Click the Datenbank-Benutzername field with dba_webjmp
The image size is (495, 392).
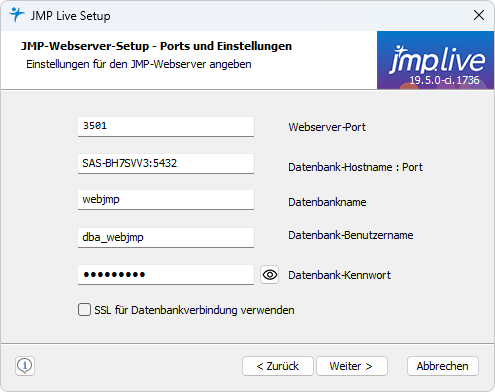pyautogui.click(x=166, y=237)
